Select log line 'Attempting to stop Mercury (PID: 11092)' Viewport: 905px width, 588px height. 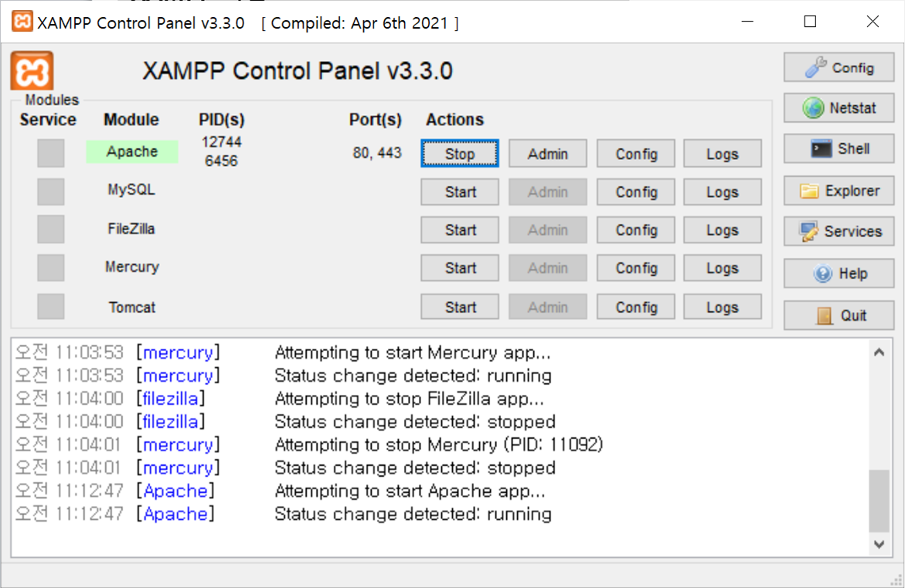pos(439,445)
